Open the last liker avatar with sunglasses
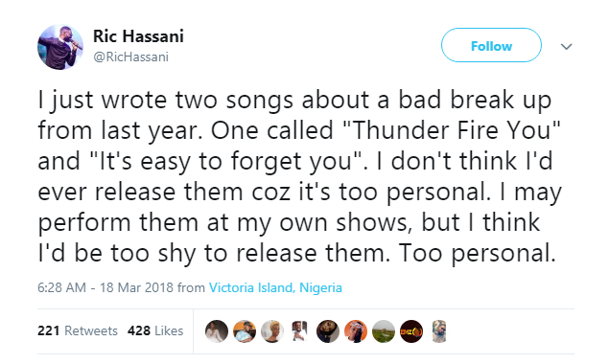This screenshot has width=609, height=364. pyautogui.click(x=439, y=331)
